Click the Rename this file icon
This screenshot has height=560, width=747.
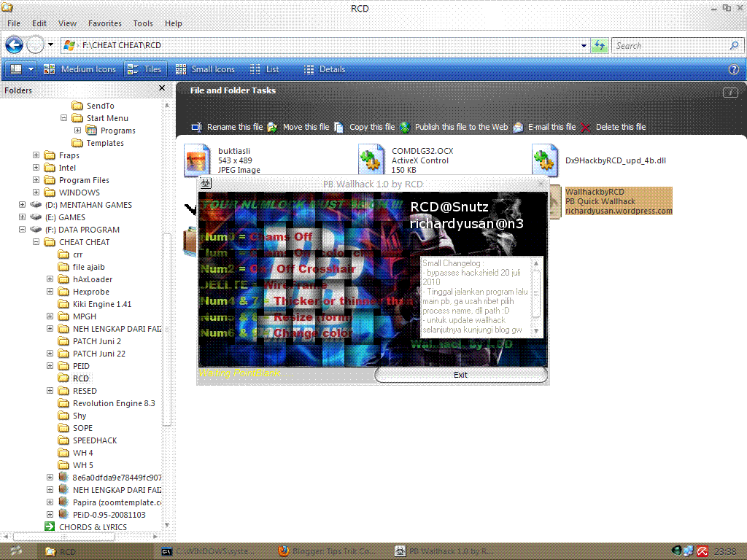pos(196,126)
